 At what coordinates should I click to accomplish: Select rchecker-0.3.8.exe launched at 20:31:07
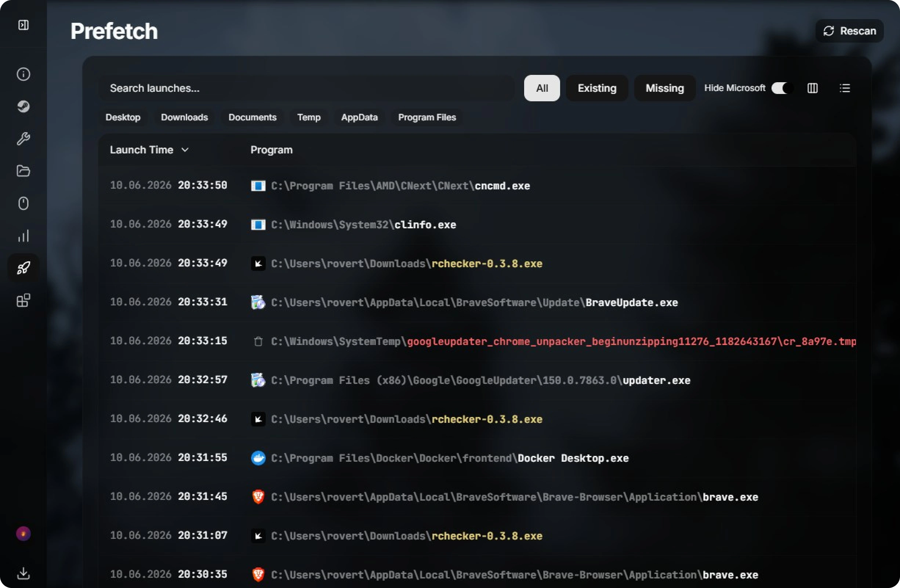click(477, 536)
